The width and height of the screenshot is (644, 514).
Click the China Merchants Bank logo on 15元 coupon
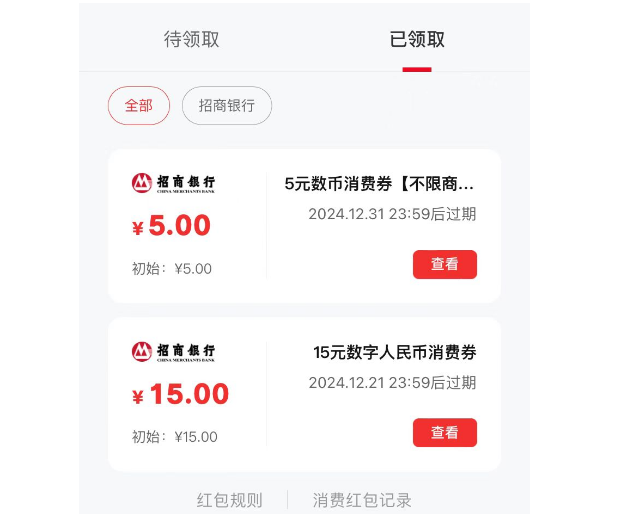coord(173,352)
